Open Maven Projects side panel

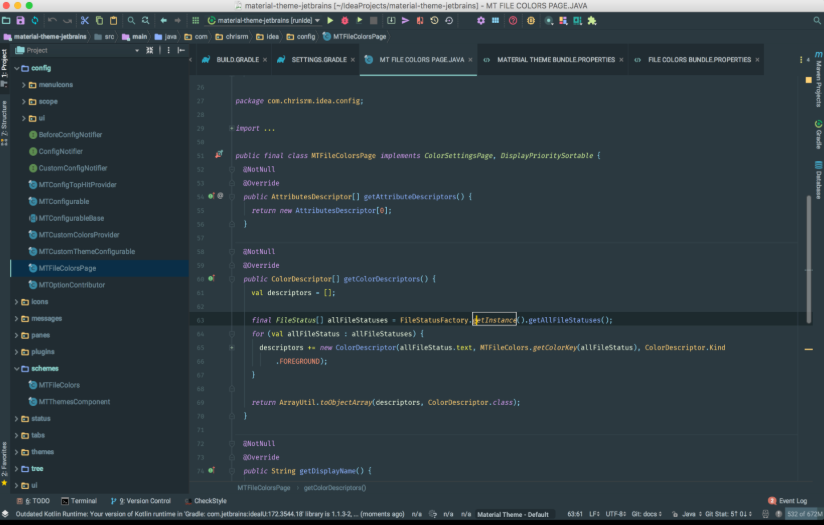click(x=818, y=79)
